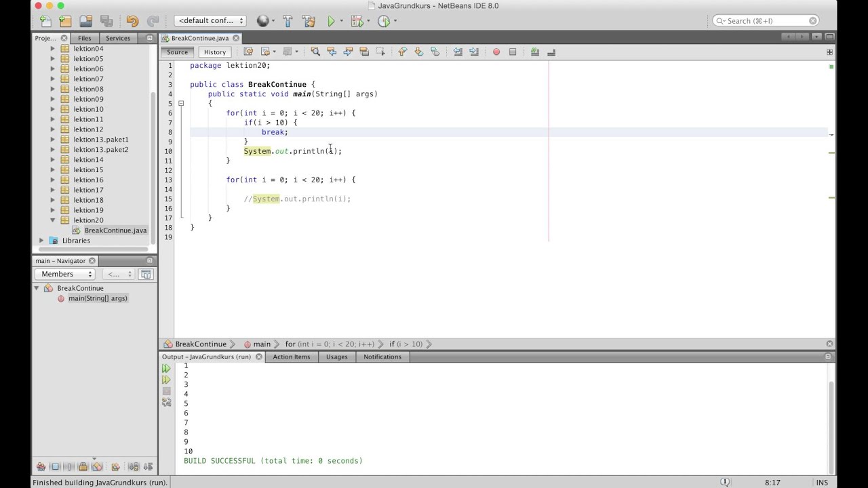Screen dimensions: 868x488
Task: Click the Undo arrow icon
Action: pyautogui.click(x=132, y=21)
